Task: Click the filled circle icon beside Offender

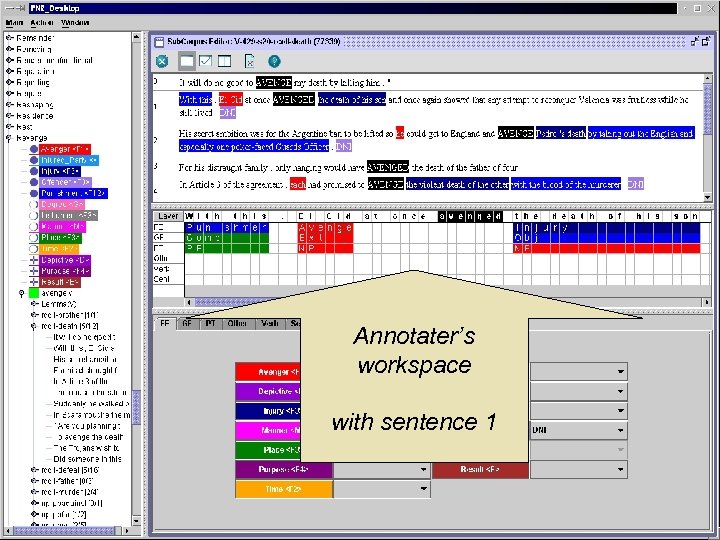Action: pos(34,182)
